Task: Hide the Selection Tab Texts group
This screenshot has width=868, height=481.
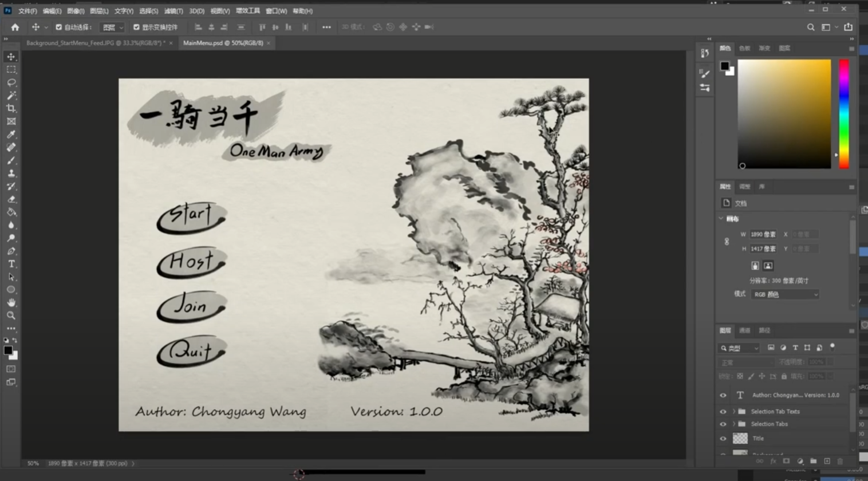Action: click(723, 412)
